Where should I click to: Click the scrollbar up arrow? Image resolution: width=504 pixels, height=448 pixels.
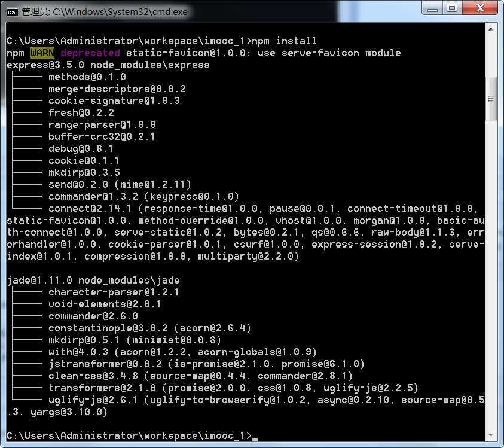tap(491, 29)
